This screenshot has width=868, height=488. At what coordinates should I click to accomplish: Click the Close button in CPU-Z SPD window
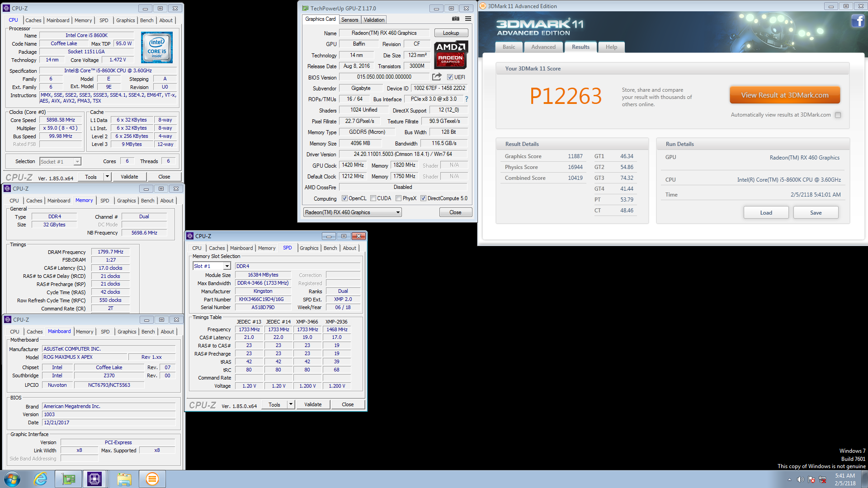pos(348,404)
